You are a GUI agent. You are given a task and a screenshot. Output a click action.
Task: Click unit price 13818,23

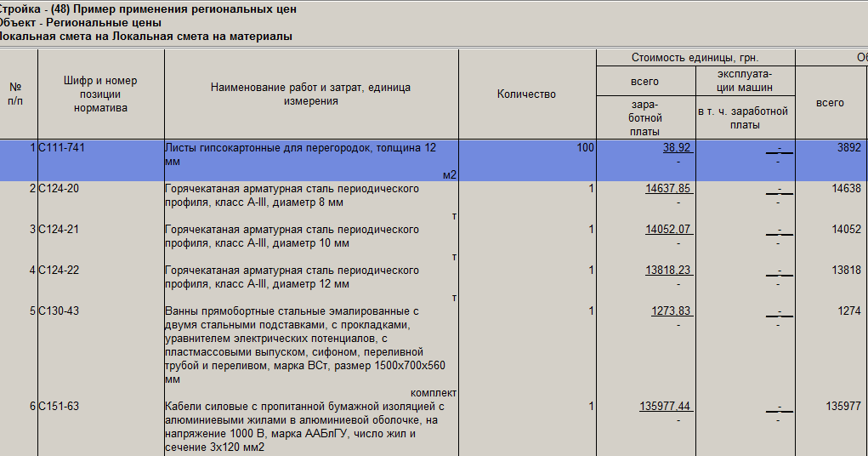coord(667,271)
